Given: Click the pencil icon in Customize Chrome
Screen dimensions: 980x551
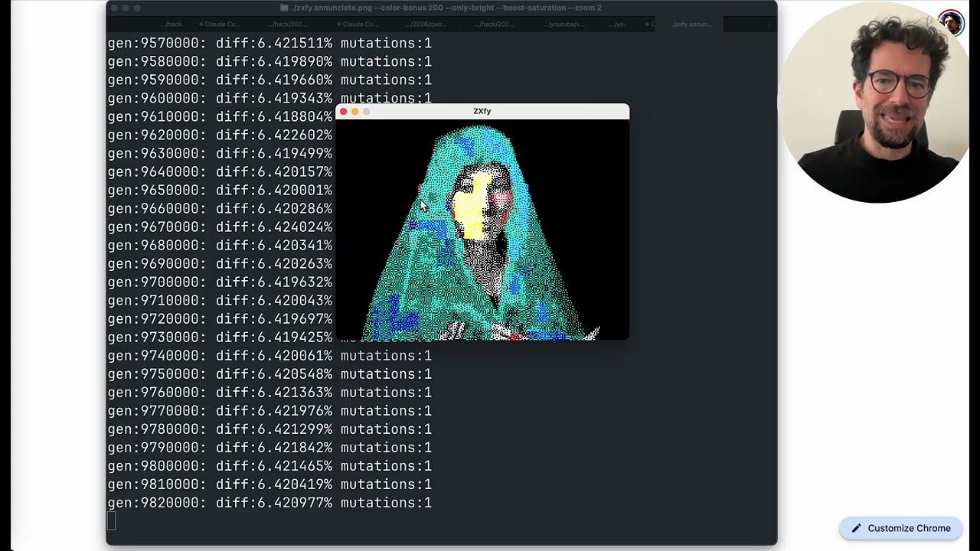Looking at the screenshot, I should pos(856,528).
